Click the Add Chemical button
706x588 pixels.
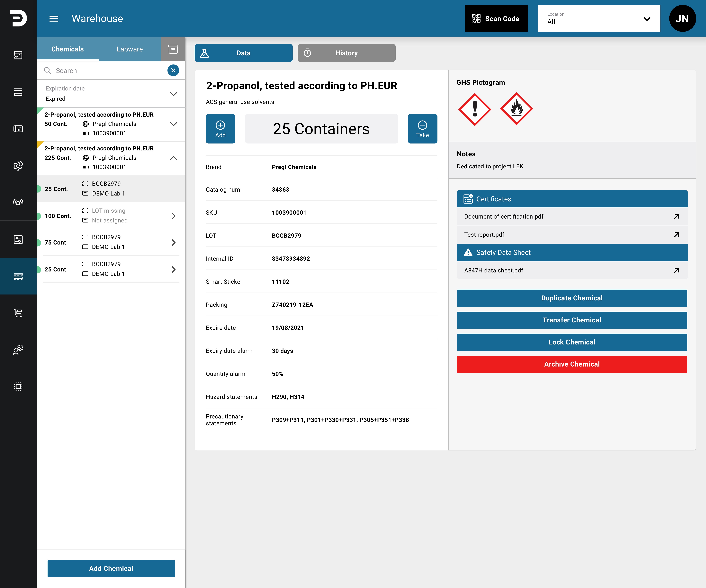tap(111, 569)
